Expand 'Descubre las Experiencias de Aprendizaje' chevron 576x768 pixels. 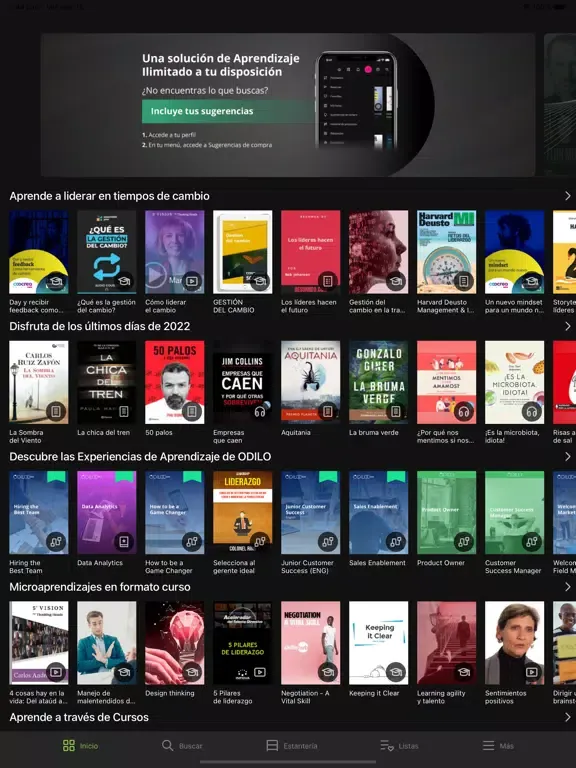coord(567,456)
